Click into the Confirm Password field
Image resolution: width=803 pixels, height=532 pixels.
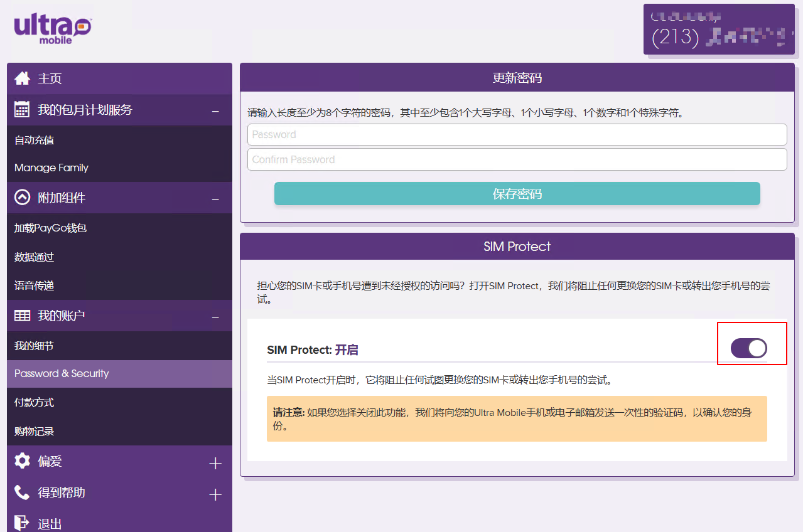coord(517,159)
